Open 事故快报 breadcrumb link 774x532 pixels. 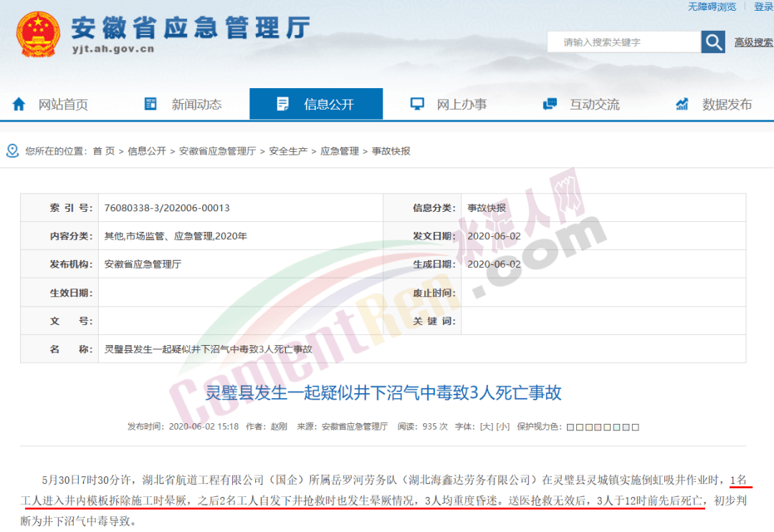(x=391, y=151)
